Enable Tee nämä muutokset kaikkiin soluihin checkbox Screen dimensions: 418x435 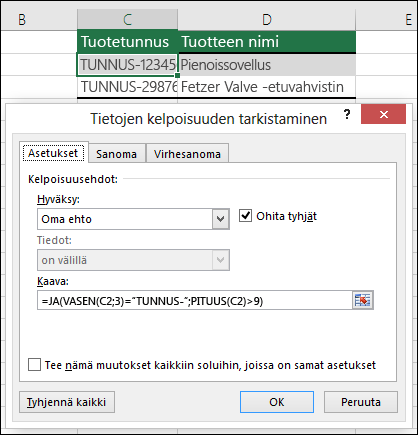pyautogui.click(x=35, y=365)
